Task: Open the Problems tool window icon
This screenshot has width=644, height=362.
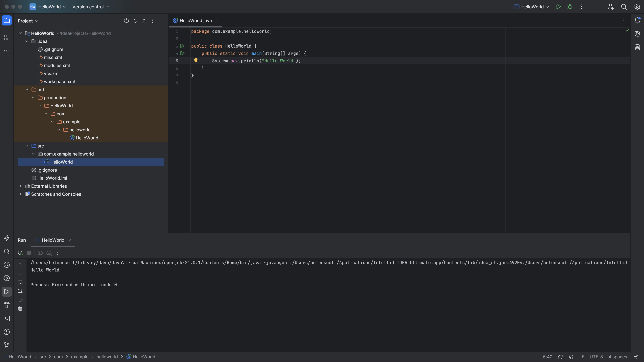Action: [x=7, y=332]
